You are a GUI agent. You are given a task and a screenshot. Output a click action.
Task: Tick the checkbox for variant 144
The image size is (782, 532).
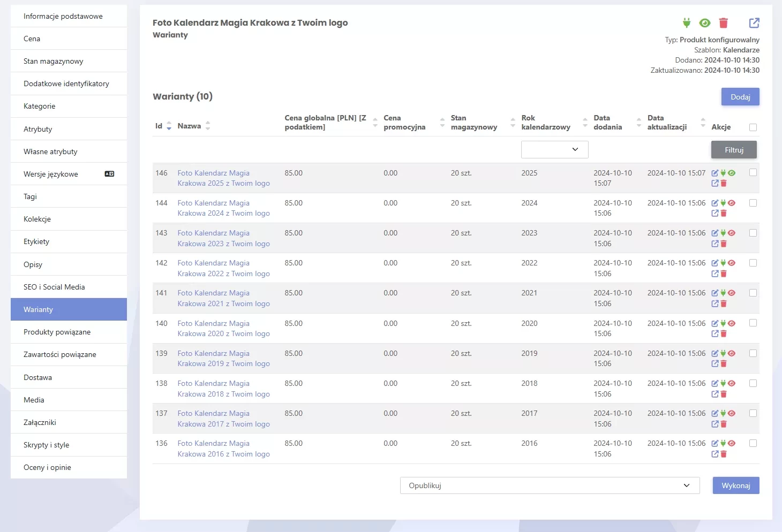tap(753, 203)
